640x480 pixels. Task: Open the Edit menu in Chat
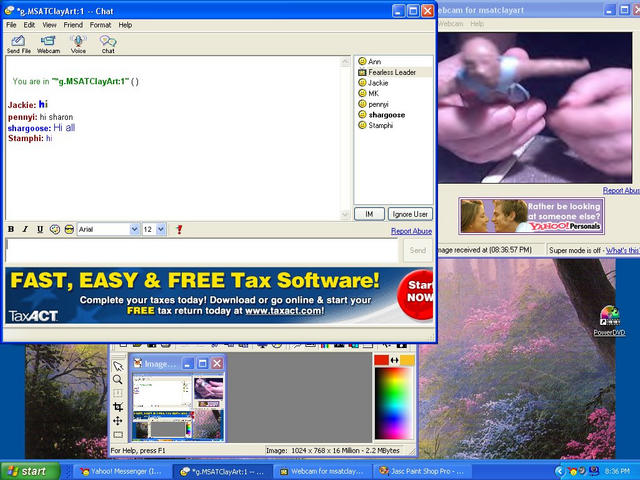point(29,25)
